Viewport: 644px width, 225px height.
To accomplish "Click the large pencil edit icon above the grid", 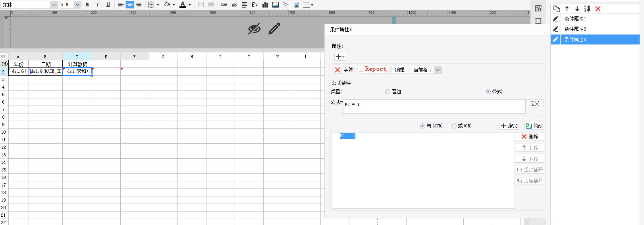I will coord(274,29).
